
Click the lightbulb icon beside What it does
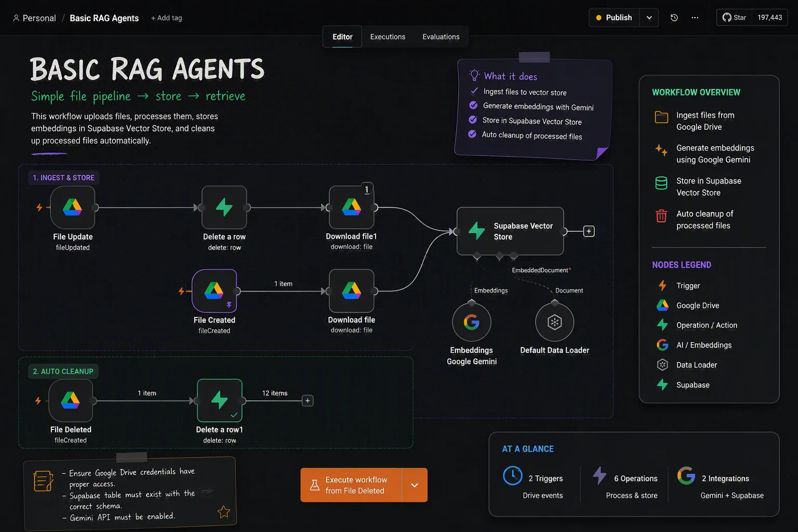(474, 75)
